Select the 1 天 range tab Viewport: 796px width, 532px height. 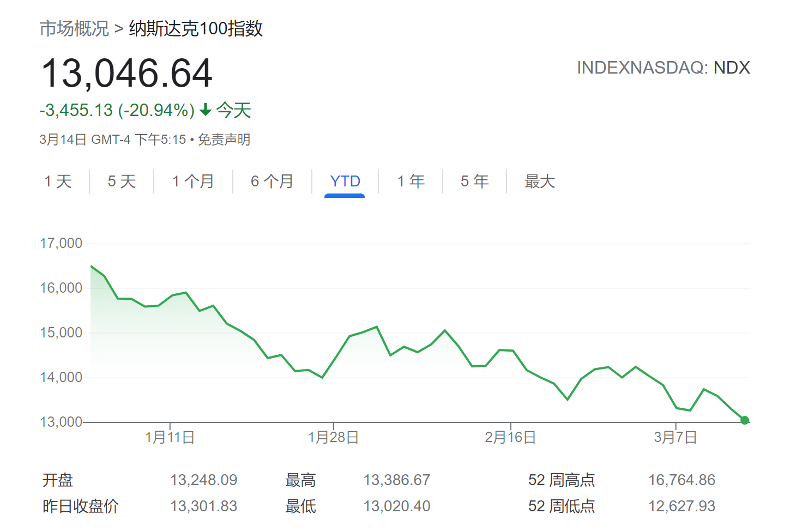pos(58,181)
